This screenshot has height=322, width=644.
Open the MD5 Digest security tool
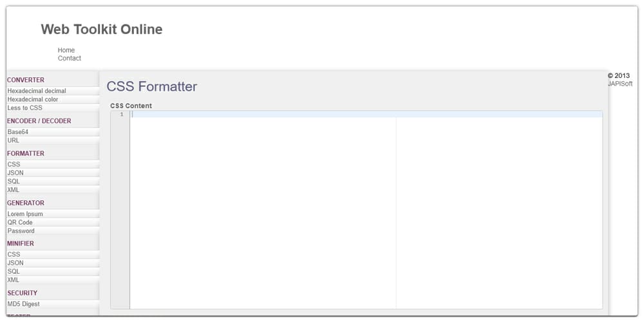click(23, 304)
